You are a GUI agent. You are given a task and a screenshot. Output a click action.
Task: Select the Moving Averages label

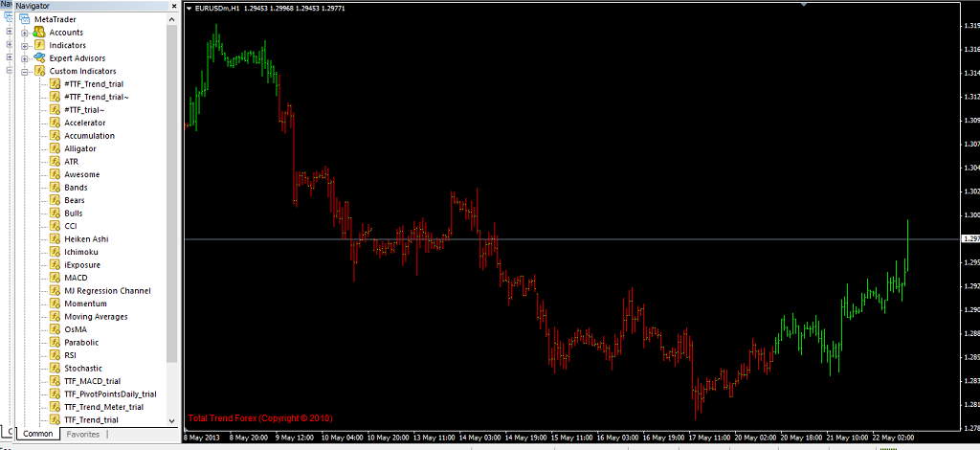pyautogui.click(x=96, y=317)
